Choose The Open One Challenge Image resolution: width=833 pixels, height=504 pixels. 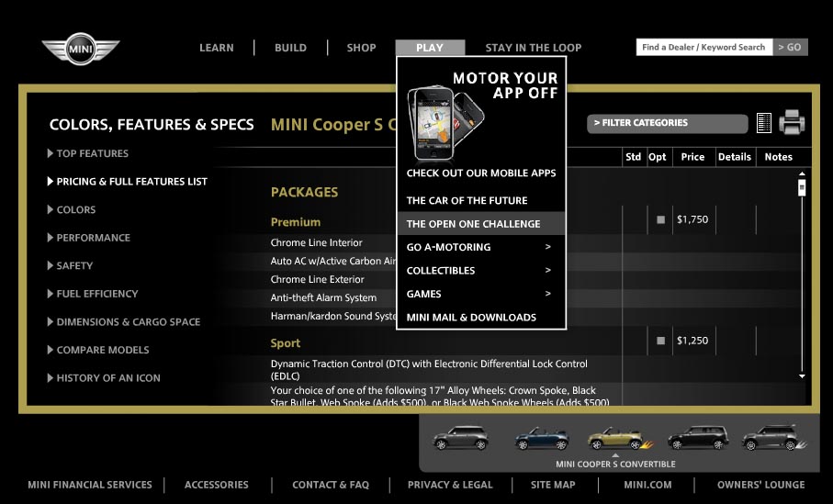point(480,224)
